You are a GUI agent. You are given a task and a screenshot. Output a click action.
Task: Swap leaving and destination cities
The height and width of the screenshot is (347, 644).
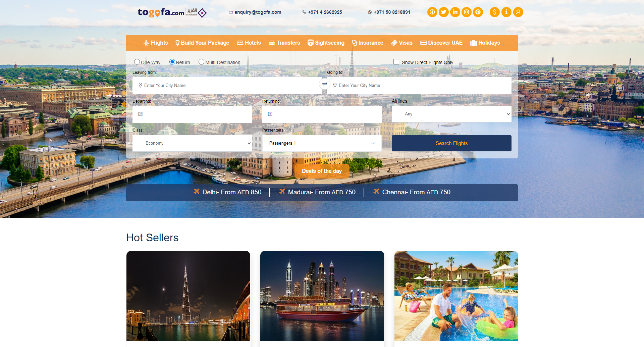tap(324, 84)
